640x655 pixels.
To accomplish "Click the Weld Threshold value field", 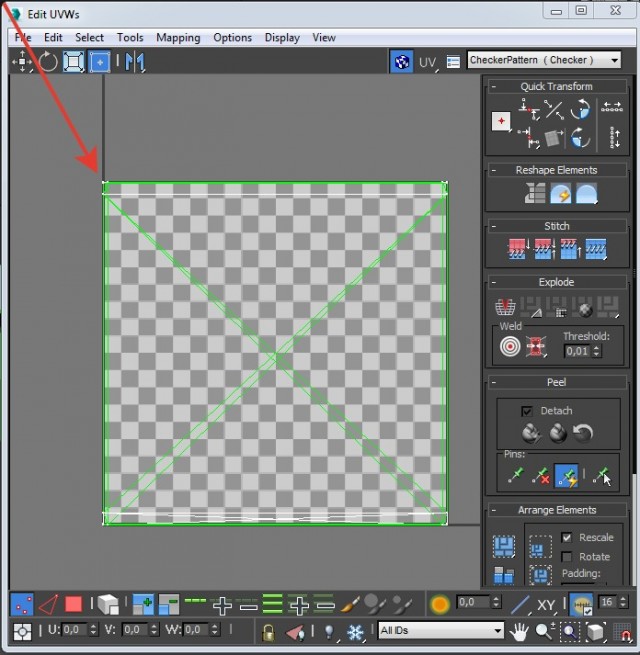I will click(x=577, y=351).
